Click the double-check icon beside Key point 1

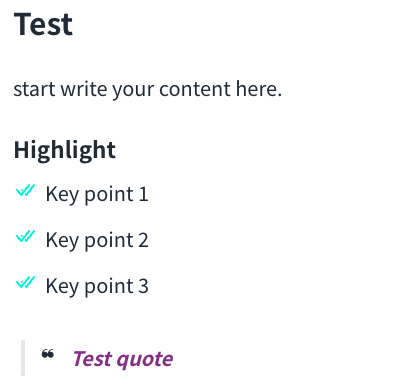25,191
